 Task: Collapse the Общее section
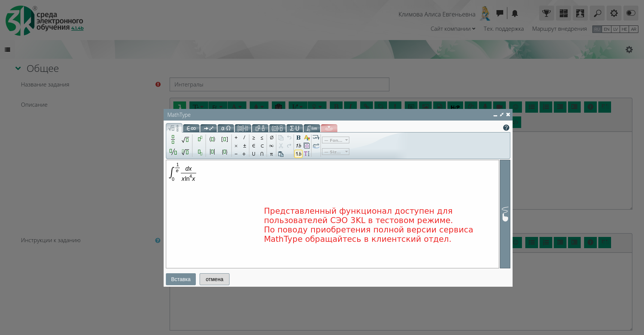coord(18,68)
